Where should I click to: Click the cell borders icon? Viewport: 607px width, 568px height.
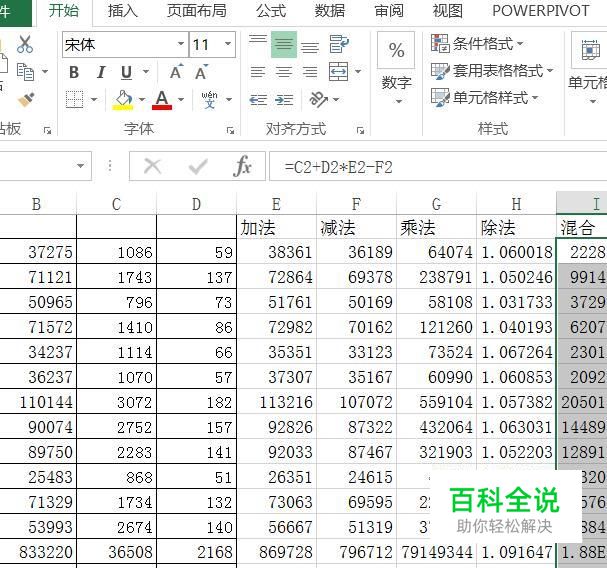pos(74,100)
